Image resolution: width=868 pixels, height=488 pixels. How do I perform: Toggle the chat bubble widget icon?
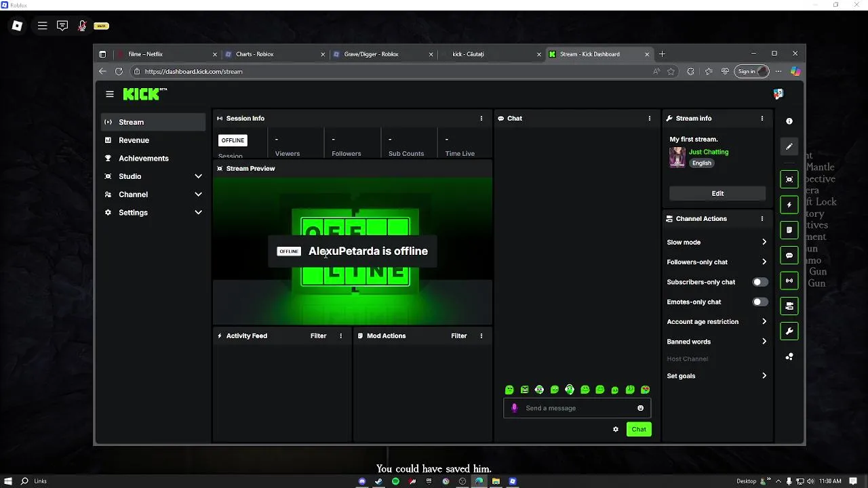[789, 256]
